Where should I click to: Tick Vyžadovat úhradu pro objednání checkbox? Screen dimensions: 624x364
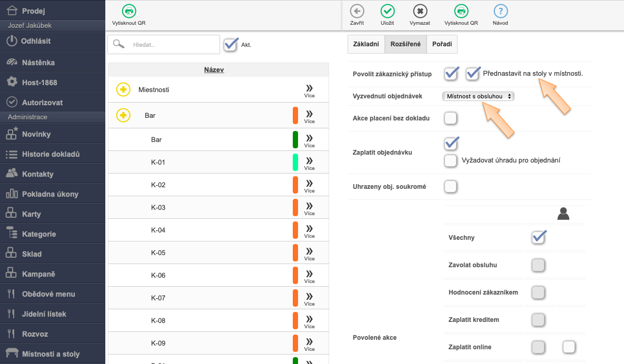pyautogui.click(x=450, y=160)
